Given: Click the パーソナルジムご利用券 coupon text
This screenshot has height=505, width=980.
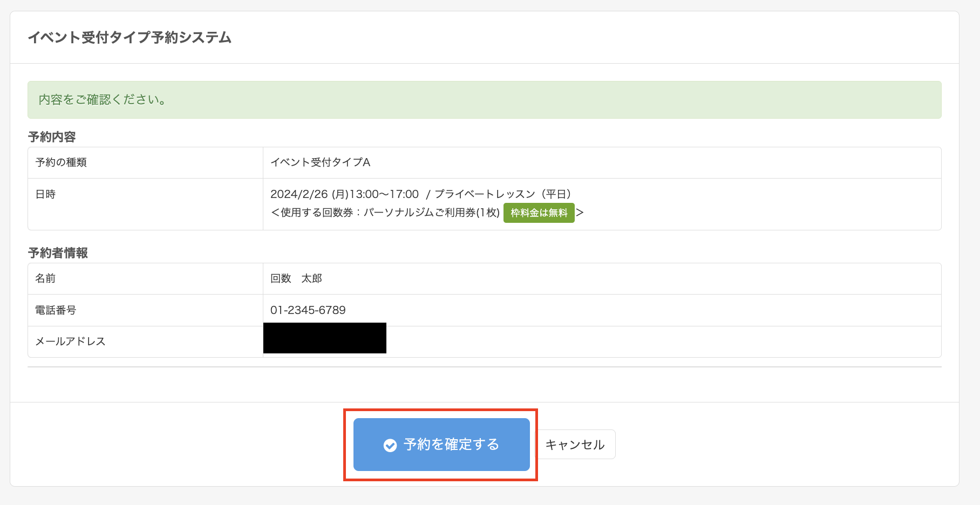Looking at the screenshot, I should click(x=421, y=213).
